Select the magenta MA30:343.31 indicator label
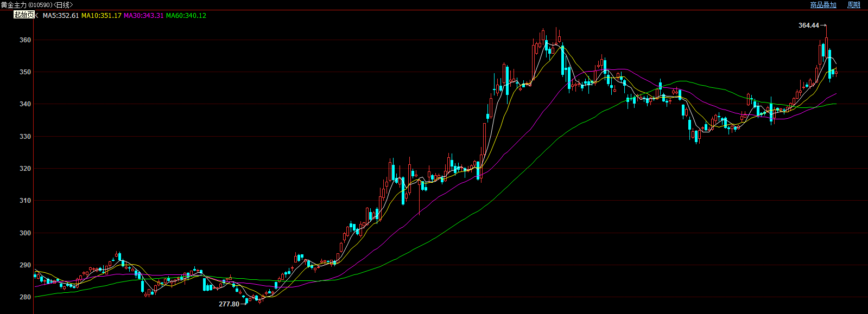Image resolution: width=868 pixels, height=314 pixels. (143, 16)
